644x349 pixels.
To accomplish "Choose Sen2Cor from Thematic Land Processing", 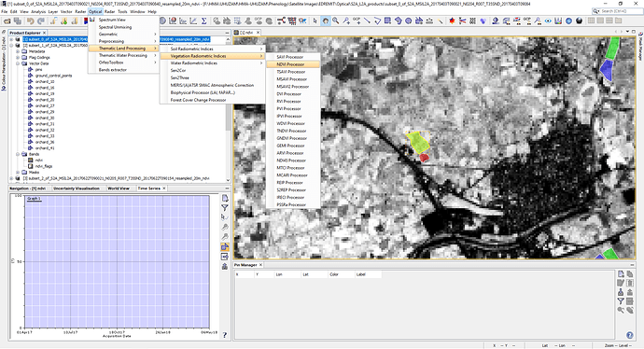I will pos(213,71).
